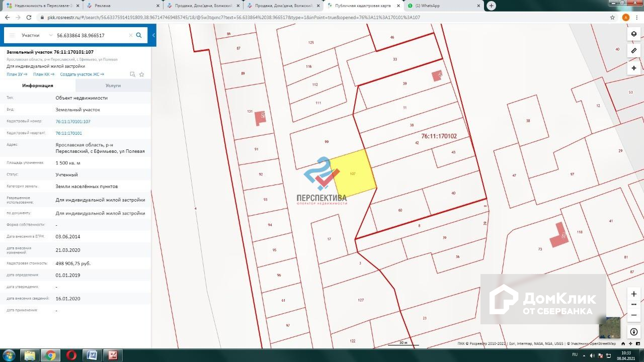Click the browser address bar URL

(x=234, y=17)
